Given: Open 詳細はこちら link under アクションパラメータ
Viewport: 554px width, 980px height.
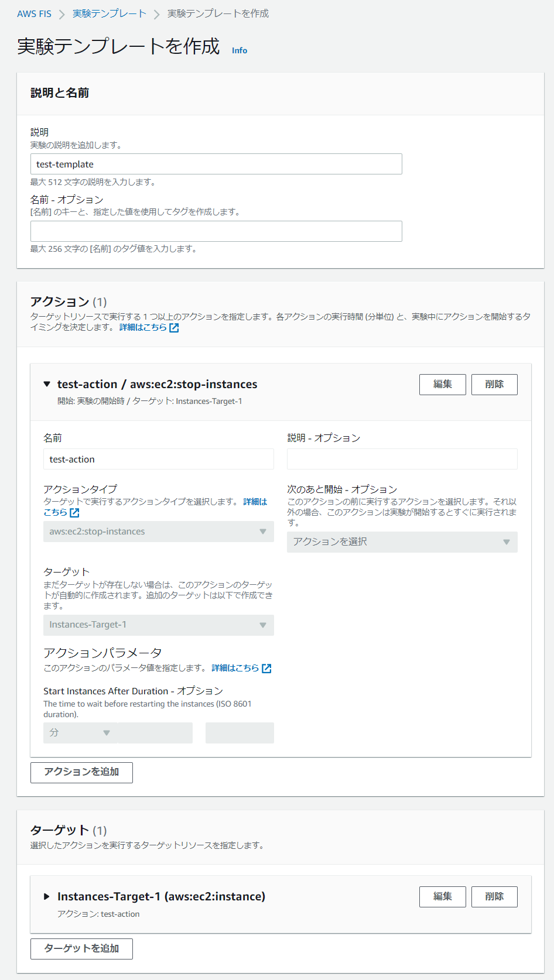Looking at the screenshot, I should click(x=235, y=668).
